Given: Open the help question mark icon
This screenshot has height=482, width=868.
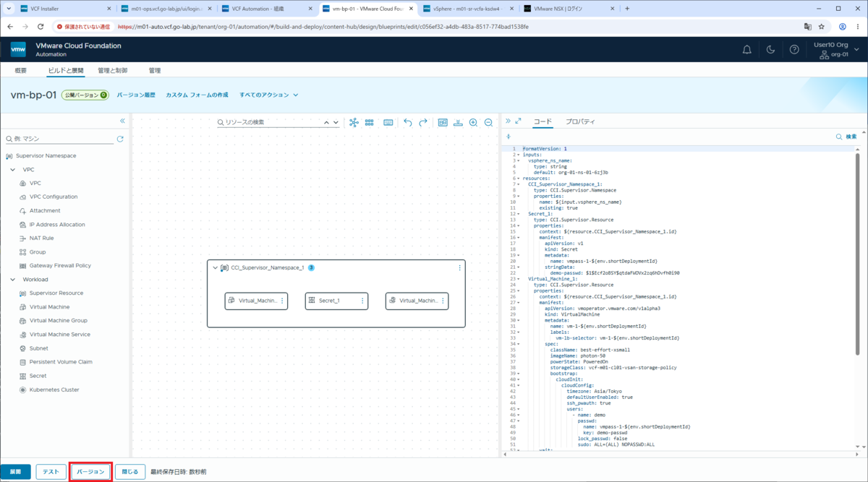Looking at the screenshot, I should point(794,50).
